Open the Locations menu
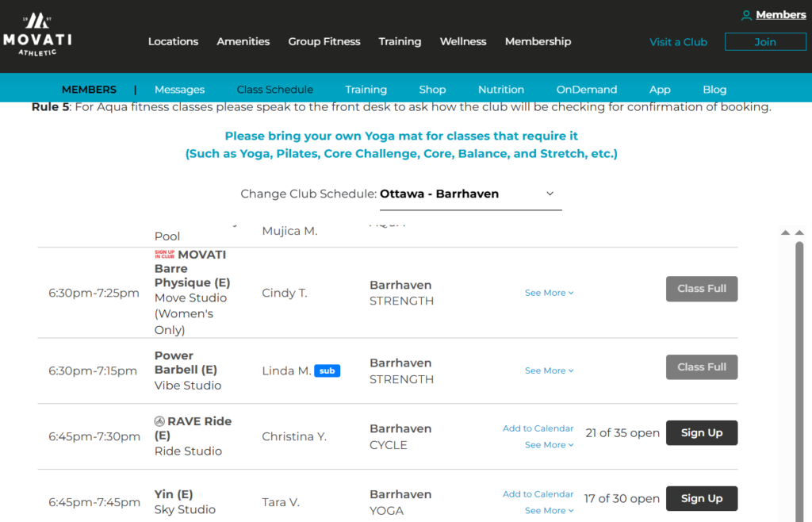812x522 pixels. (173, 41)
